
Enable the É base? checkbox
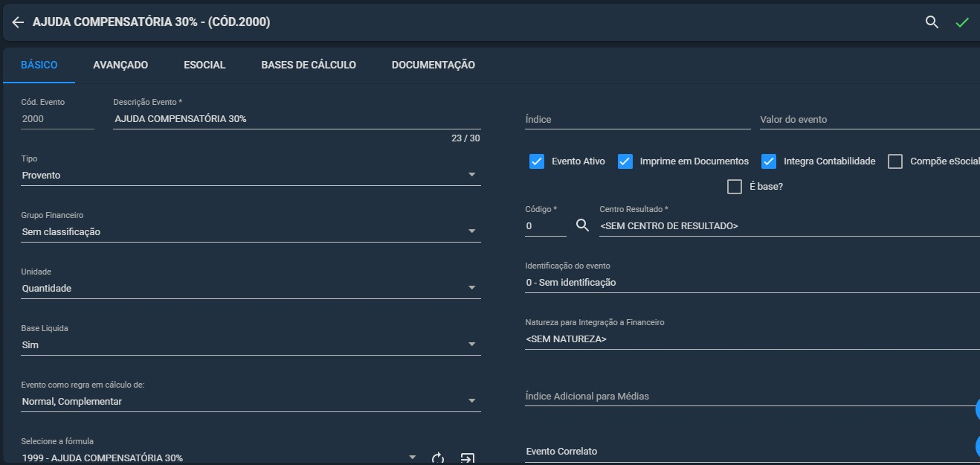[x=735, y=187]
